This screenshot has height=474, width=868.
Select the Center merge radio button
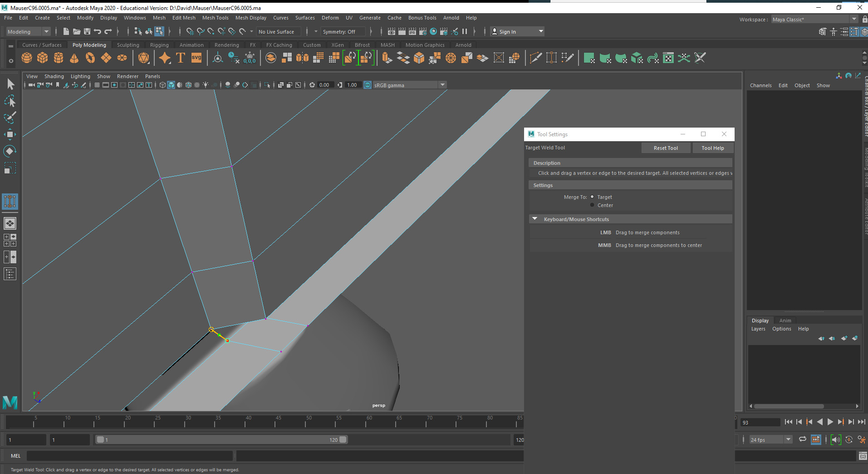click(593, 205)
